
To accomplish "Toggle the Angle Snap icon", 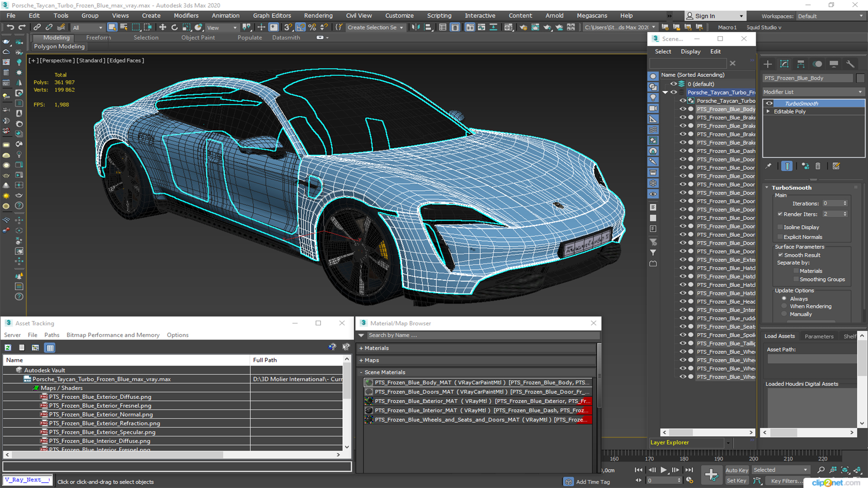I will (x=301, y=28).
